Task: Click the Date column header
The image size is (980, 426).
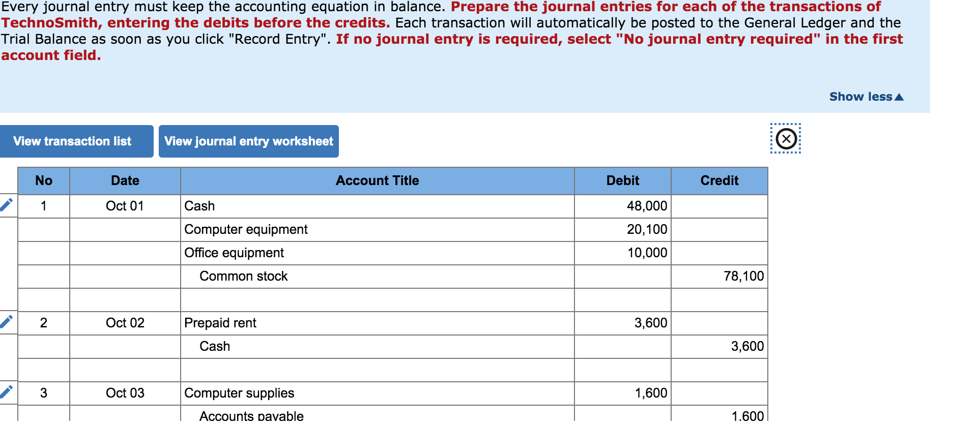Action: click(125, 180)
